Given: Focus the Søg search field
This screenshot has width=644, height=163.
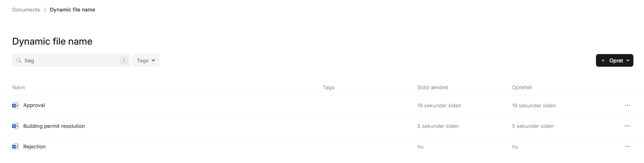Looking at the screenshot, I should tap(71, 60).
